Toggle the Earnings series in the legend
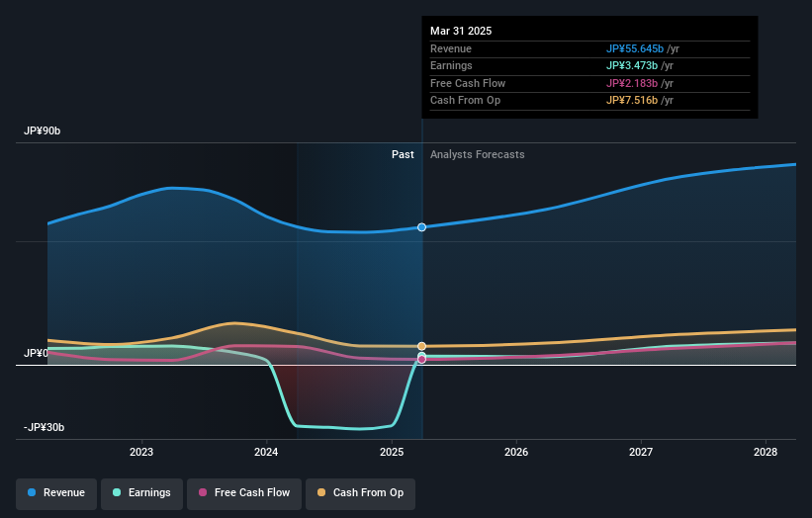This screenshot has width=812, height=518. coord(141,493)
